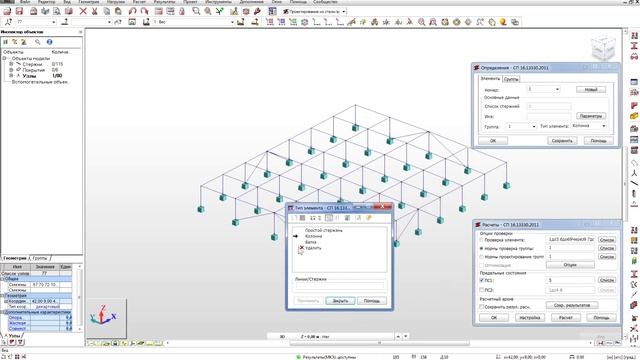Toggle the ПС1 limit state checkbox
This screenshot has width=640, height=360.
point(482,280)
